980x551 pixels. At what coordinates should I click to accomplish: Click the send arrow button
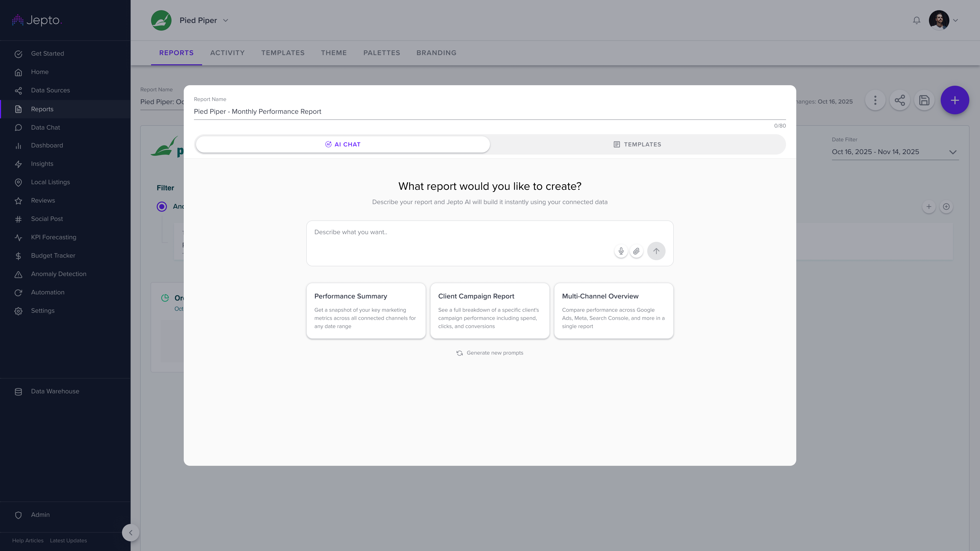click(656, 251)
